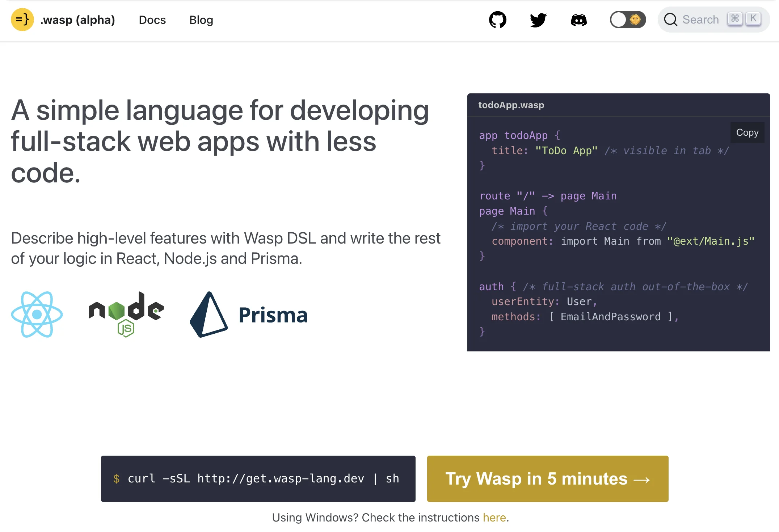
Task: Click the 'page Main {' code line
Action: pos(513,211)
